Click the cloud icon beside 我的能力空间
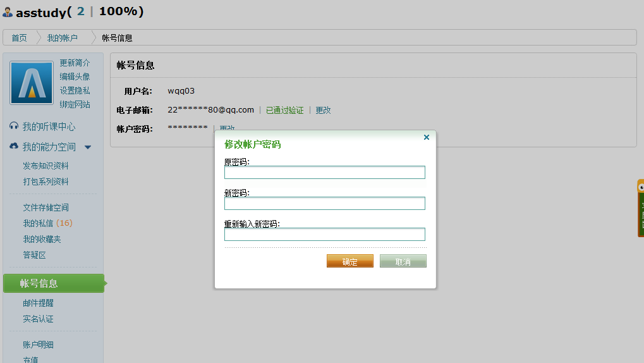This screenshot has width=644, height=363. [x=14, y=146]
